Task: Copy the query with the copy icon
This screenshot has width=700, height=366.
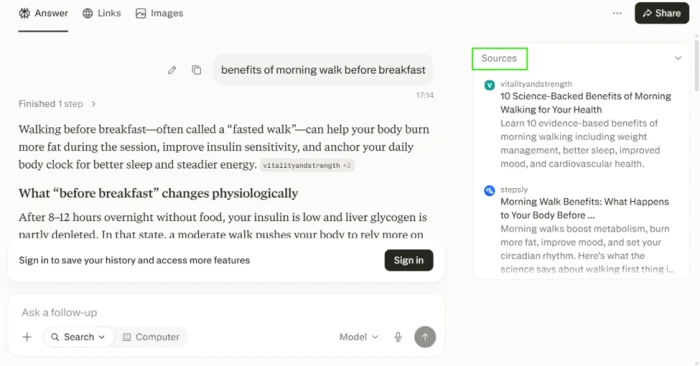Action: point(196,70)
